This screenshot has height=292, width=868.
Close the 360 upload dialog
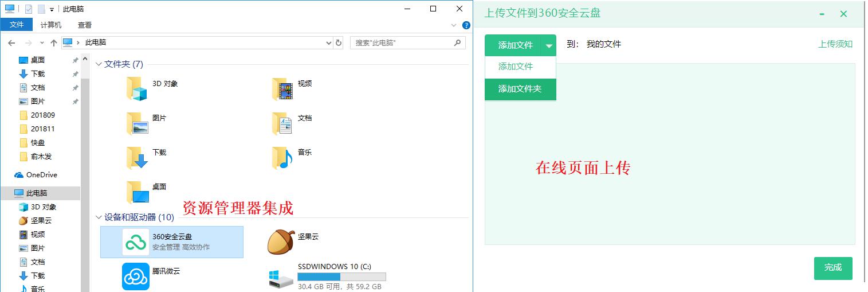(x=843, y=14)
